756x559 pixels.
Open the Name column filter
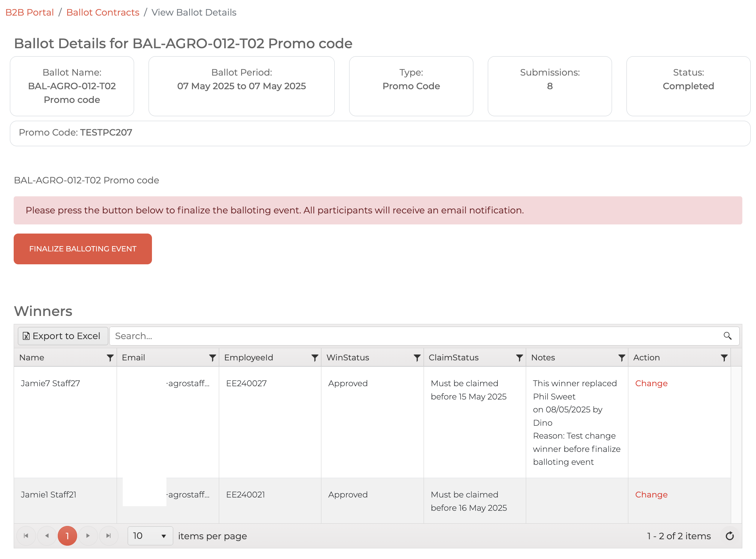click(x=110, y=358)
